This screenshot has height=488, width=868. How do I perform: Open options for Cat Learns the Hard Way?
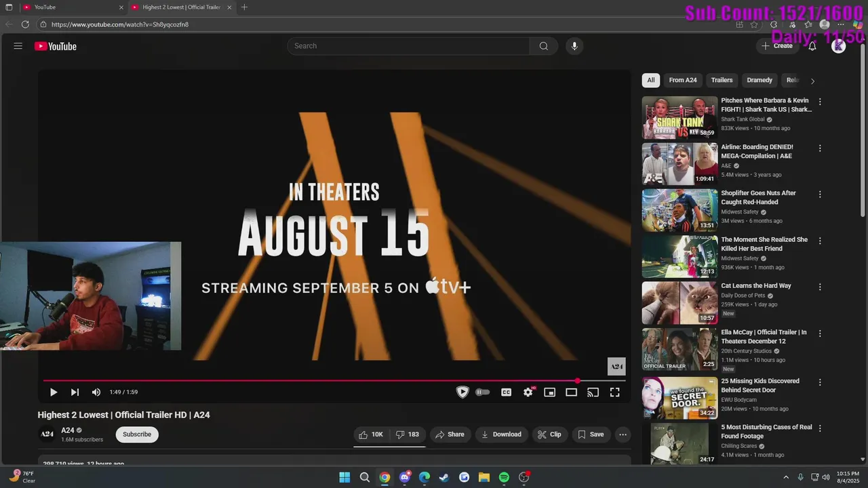[x=820, y=287]
